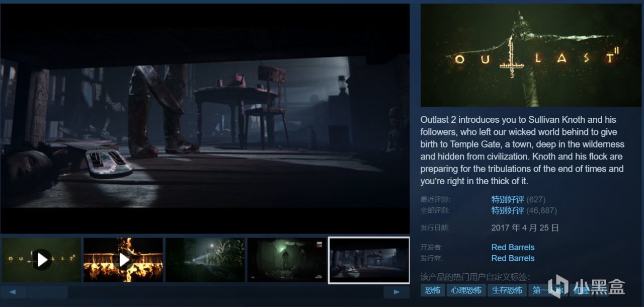Select the highlighted under-bed screenshot thumbnail
644x307 pixels.
(369, 260)
